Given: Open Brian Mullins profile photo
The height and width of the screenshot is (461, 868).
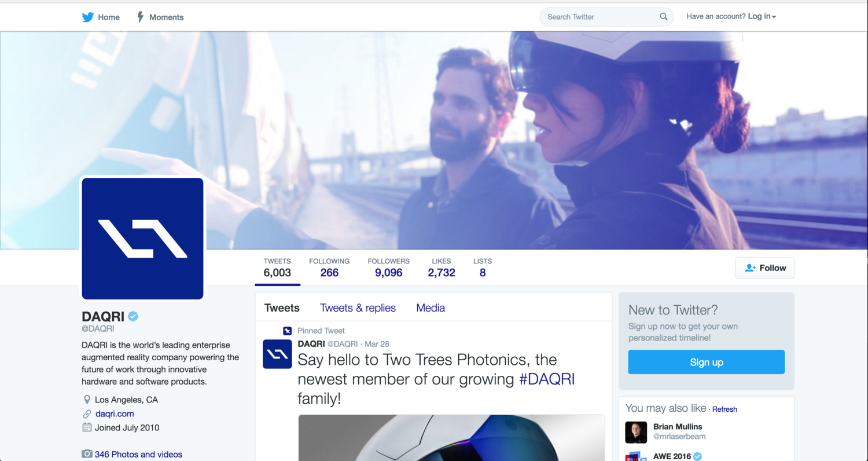Looking at the screenshot, I should coord(636,432).
